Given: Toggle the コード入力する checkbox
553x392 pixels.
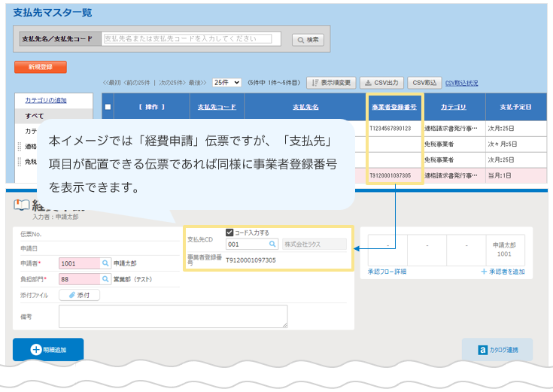Looking at the screenshot, I should pyautogui.click(x=230, y=232).
